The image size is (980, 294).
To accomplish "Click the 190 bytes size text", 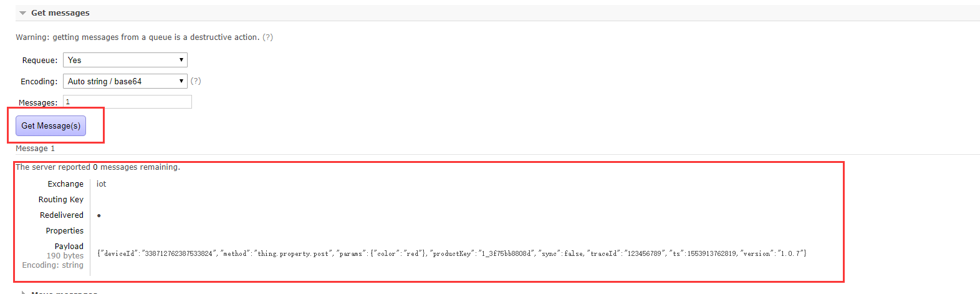I will click(x=65, y=256).
